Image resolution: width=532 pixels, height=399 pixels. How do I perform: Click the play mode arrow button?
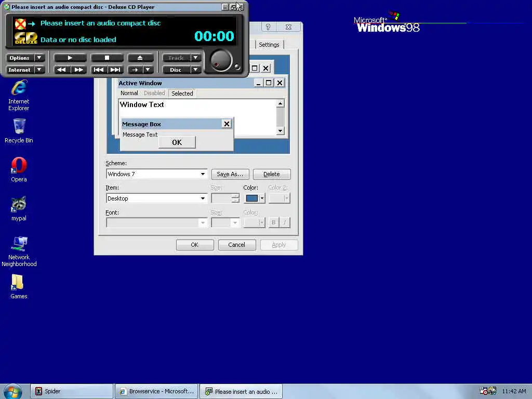pos(135,70)
